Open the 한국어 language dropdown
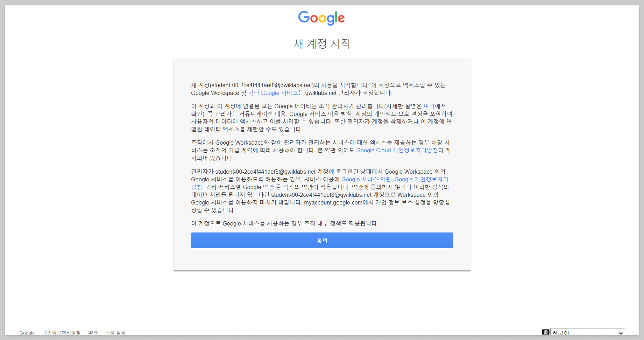The height and width of the screenshot is (340, 644). [x=587, y=332]
